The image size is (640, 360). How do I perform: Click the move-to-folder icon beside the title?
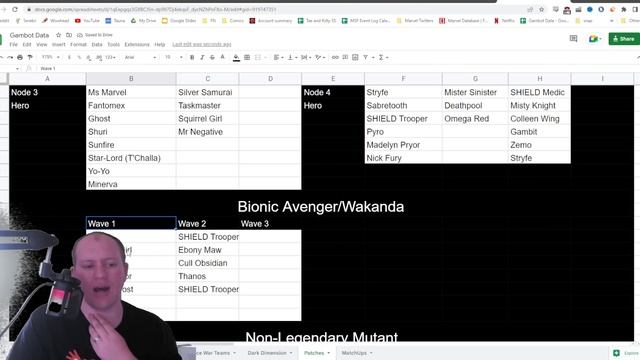(x=69, y=35)
